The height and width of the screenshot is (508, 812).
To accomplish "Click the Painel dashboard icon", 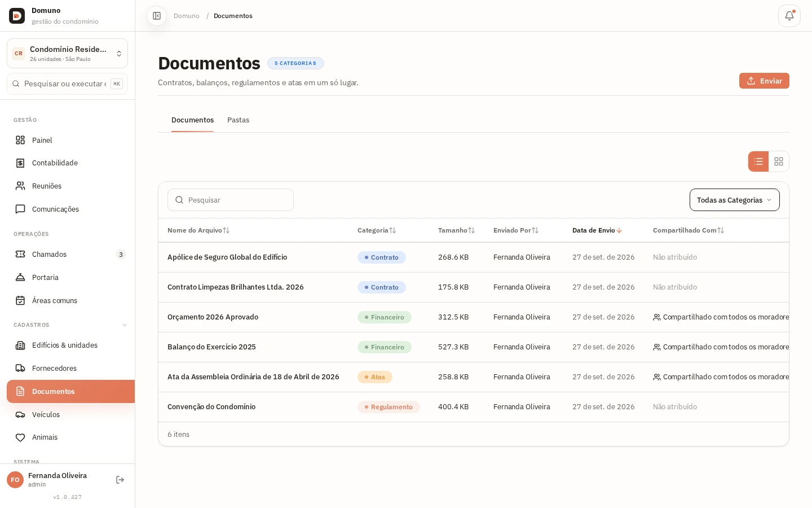I will (20, 140).
